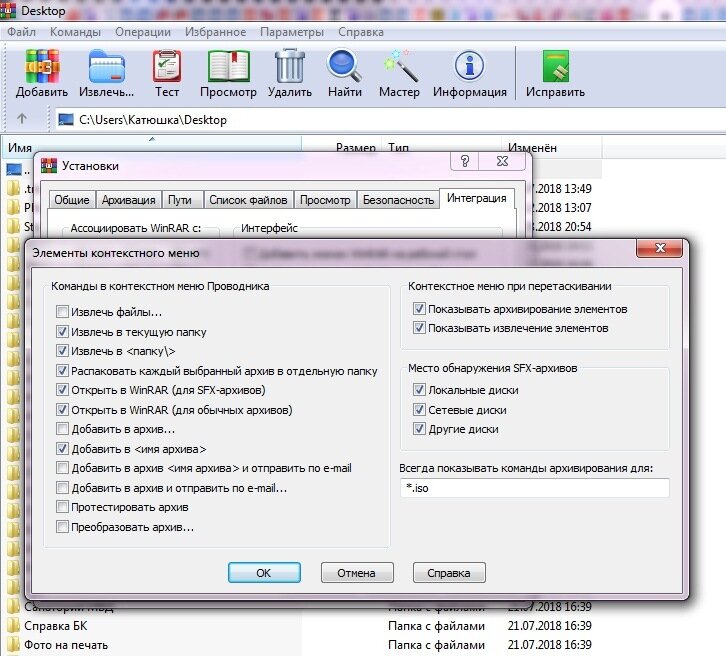Close the Установки window

[x=502, y=161]
